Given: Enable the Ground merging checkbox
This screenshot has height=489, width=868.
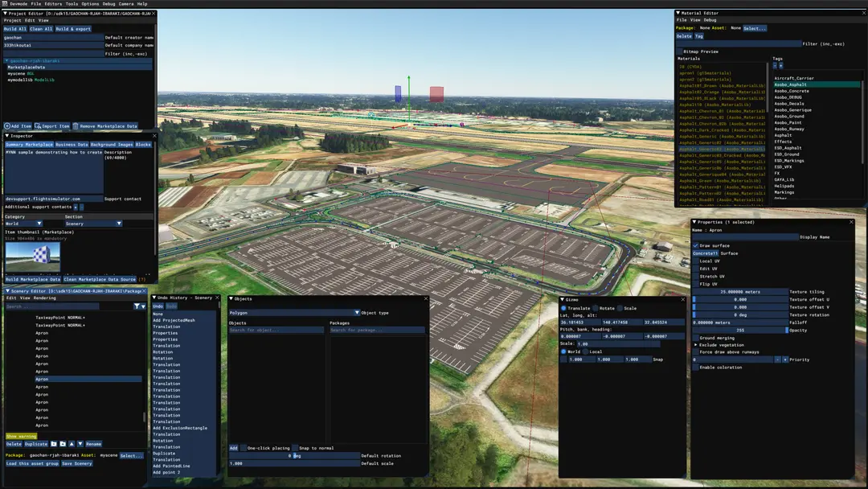Looking at the screenshot, I should coord(695,338).
